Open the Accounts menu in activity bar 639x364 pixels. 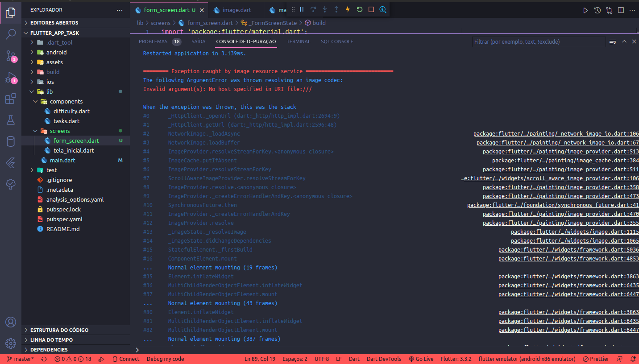[x=11, y=322]
